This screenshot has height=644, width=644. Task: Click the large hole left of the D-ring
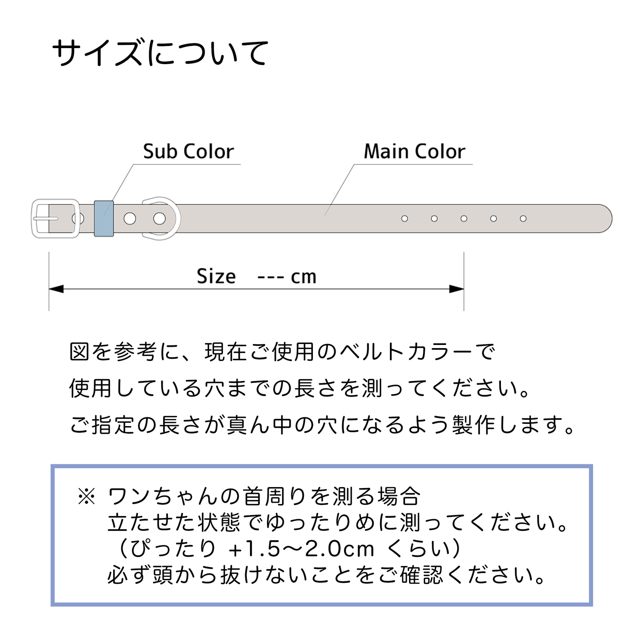(x=130, y=218)
